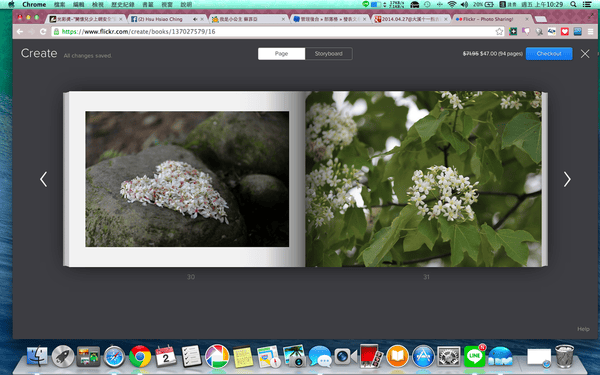Image resolution: width=600 pixels, height=375 pixels.
Task: Switch to Storyboard view
Action: click(x=329, y=54)
